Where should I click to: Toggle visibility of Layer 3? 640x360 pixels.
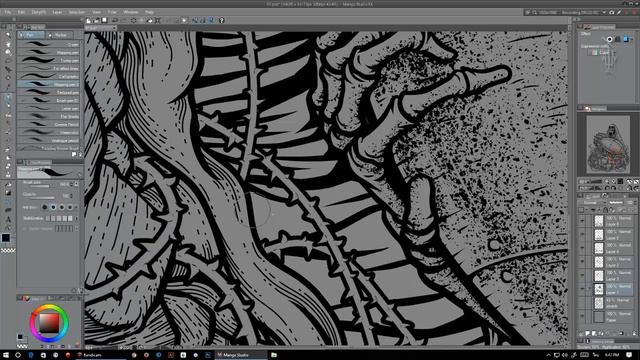(582, 275)
